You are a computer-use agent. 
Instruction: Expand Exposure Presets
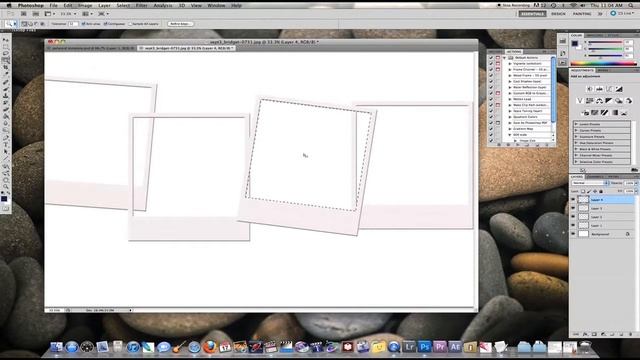576,137
